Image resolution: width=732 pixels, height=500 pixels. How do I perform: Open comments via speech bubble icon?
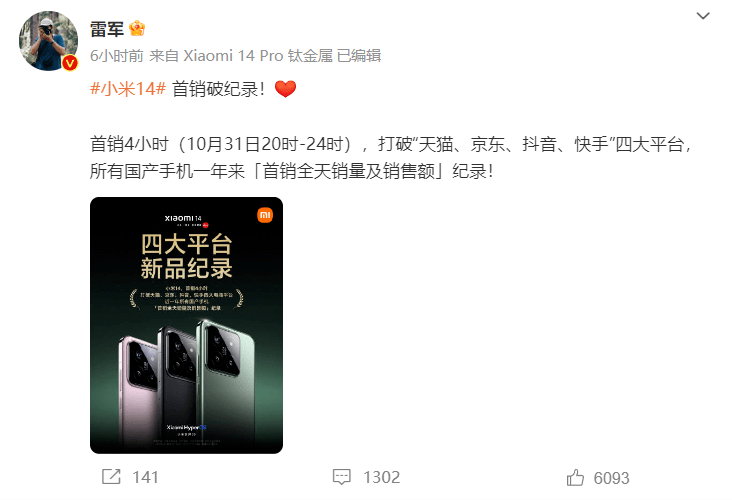pyautogui.click(x=341, y=477)
